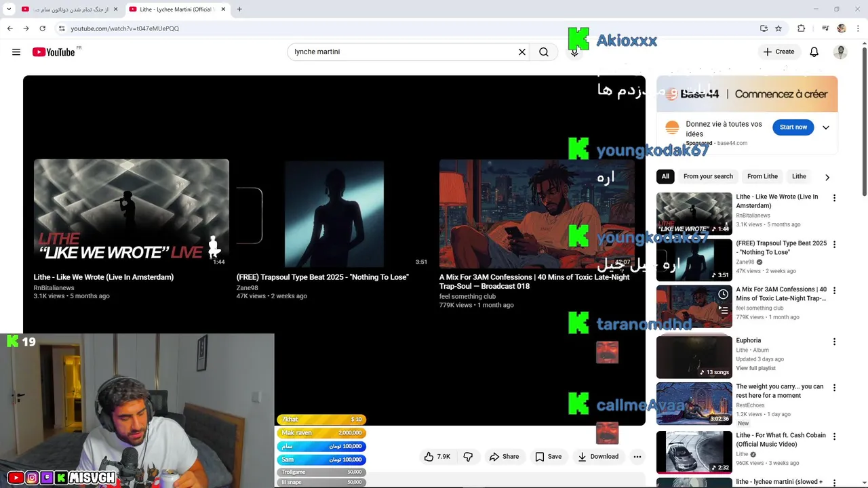Open options for the For What sidebar video
Image resolution: width=868 pixels, height=488 pixels.
(x=834, y=436)
